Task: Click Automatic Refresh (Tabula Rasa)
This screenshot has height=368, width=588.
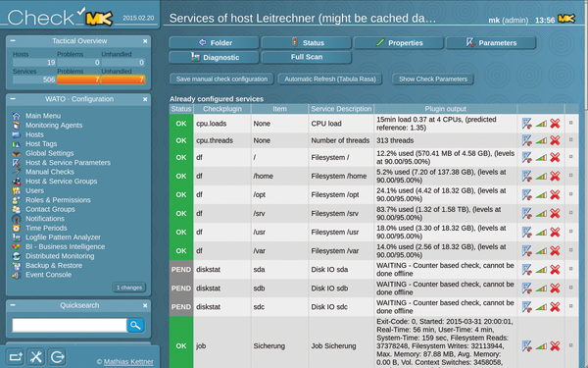Action: point(330,79)
